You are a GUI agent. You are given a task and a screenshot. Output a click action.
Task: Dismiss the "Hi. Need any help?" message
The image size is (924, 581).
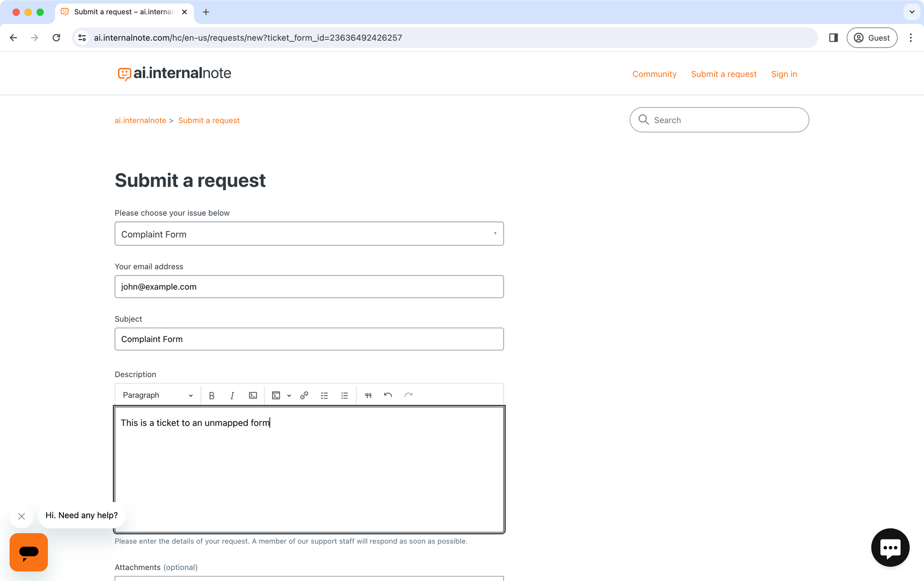tap(22, 516)
